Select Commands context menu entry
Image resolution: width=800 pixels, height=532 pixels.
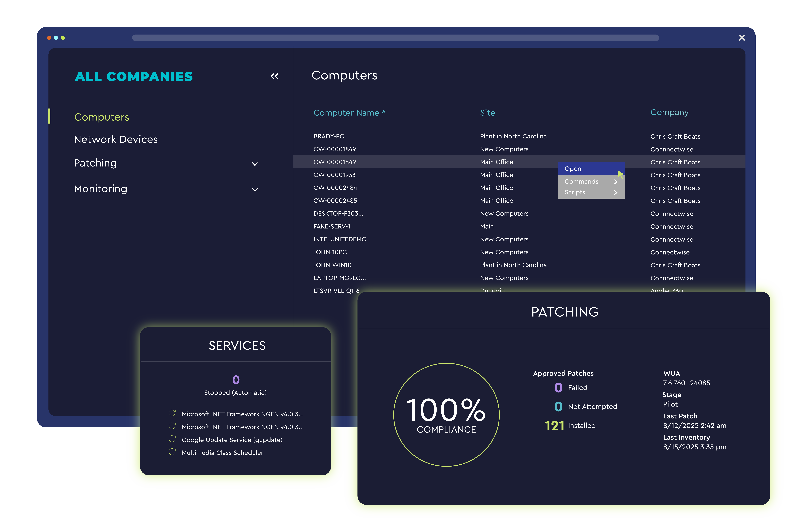click(x=581, y=181)
